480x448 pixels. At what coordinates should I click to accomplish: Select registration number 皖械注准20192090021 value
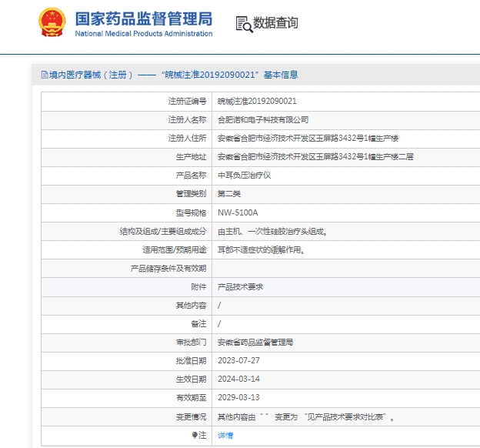(257, 101)
